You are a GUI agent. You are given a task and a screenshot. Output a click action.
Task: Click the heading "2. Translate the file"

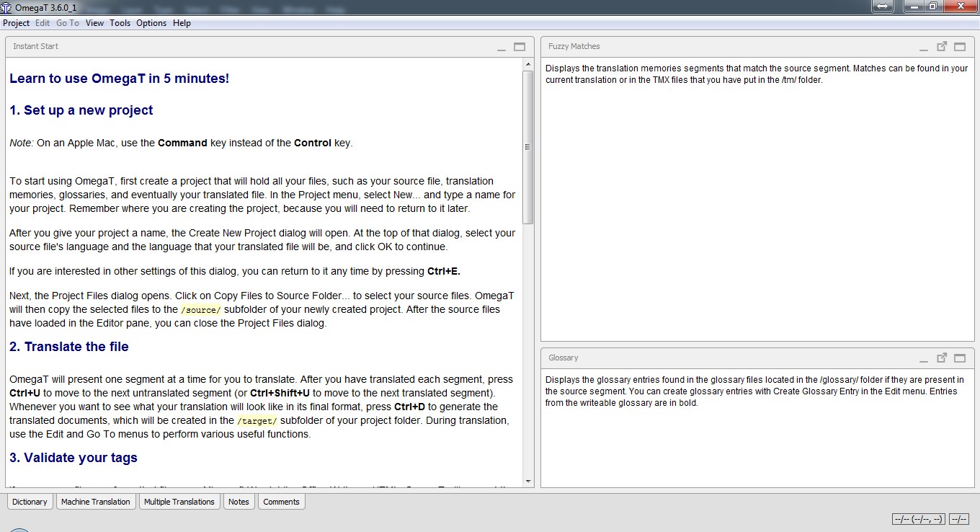(x=69, y=347)
